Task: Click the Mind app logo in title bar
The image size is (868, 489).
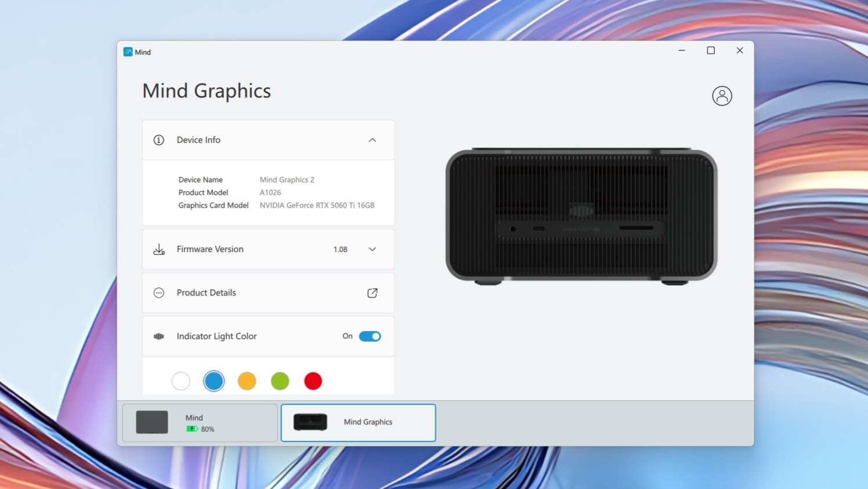Action: tap(128, 52)
